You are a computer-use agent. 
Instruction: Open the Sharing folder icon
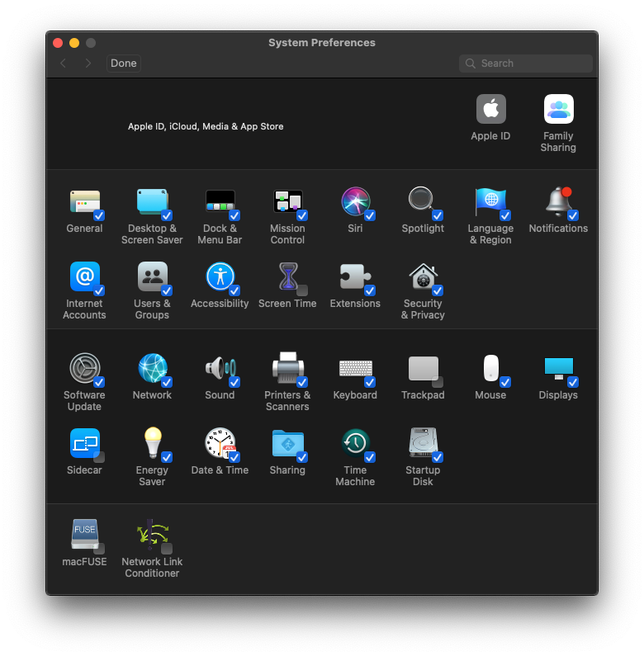click(287, 443)
